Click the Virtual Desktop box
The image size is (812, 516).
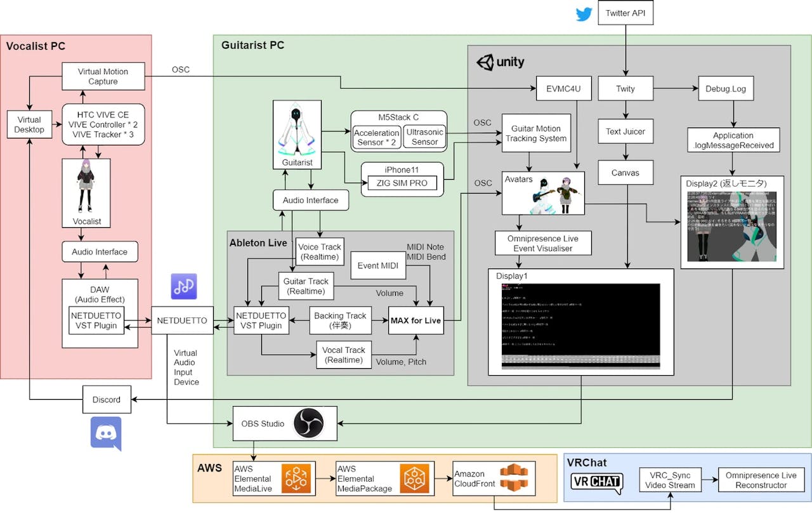tap(29, 124)
